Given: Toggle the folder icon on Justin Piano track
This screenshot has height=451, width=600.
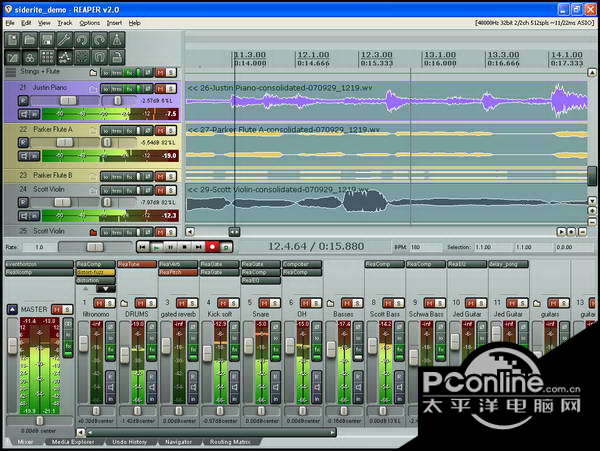Looking at the screenshot, I should click(92, 88).
